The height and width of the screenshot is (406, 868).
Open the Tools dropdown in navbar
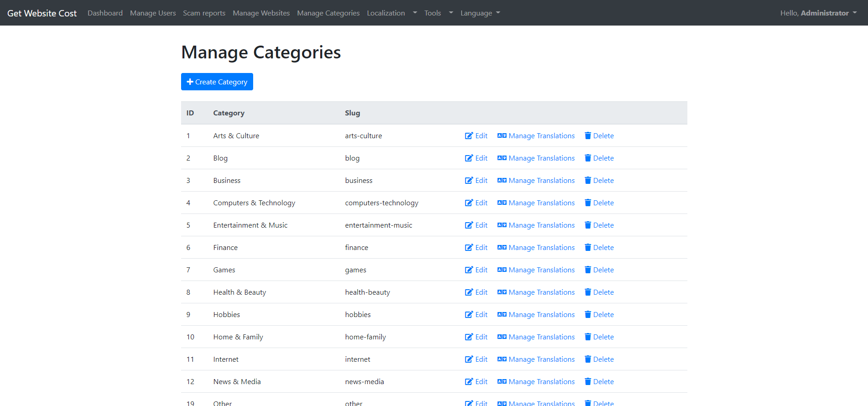pos(438,13)
